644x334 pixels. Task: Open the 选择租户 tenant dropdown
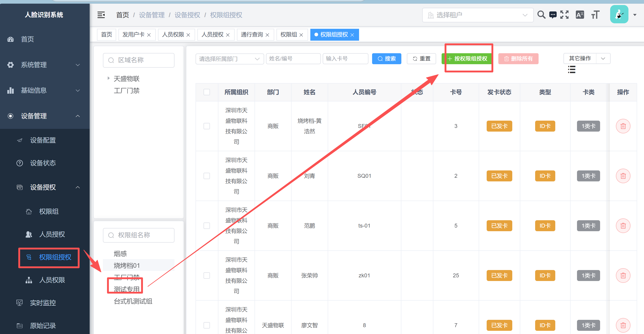point(478,15)
